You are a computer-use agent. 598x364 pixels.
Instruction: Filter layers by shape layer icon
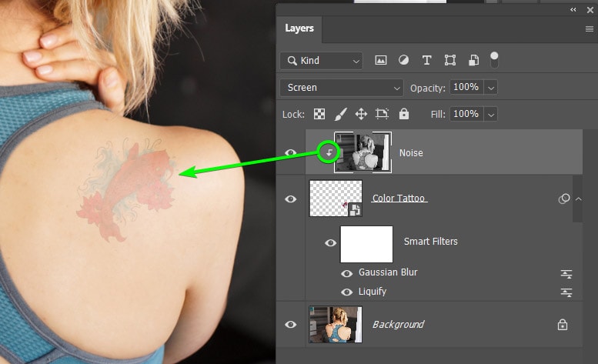[450, 61]
